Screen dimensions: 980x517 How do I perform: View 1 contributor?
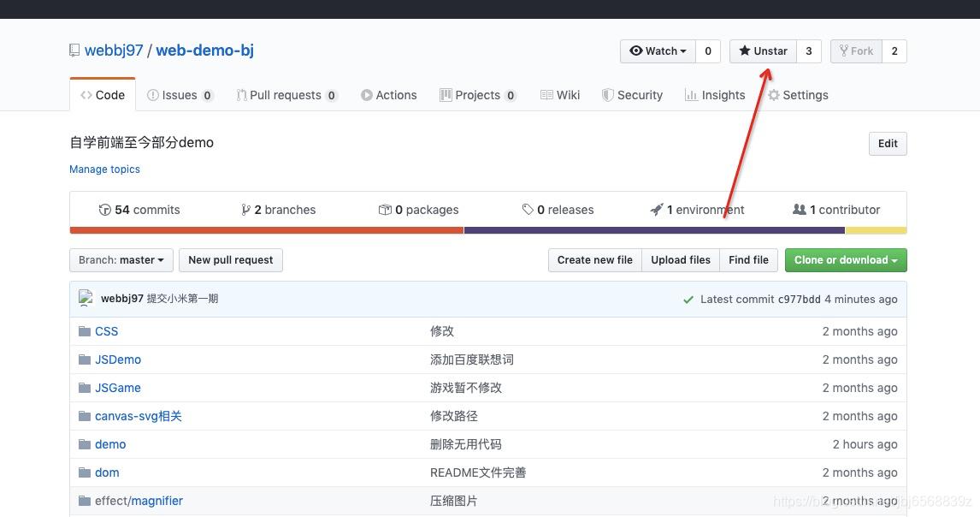pyautogui.click(x=836, y=210)
